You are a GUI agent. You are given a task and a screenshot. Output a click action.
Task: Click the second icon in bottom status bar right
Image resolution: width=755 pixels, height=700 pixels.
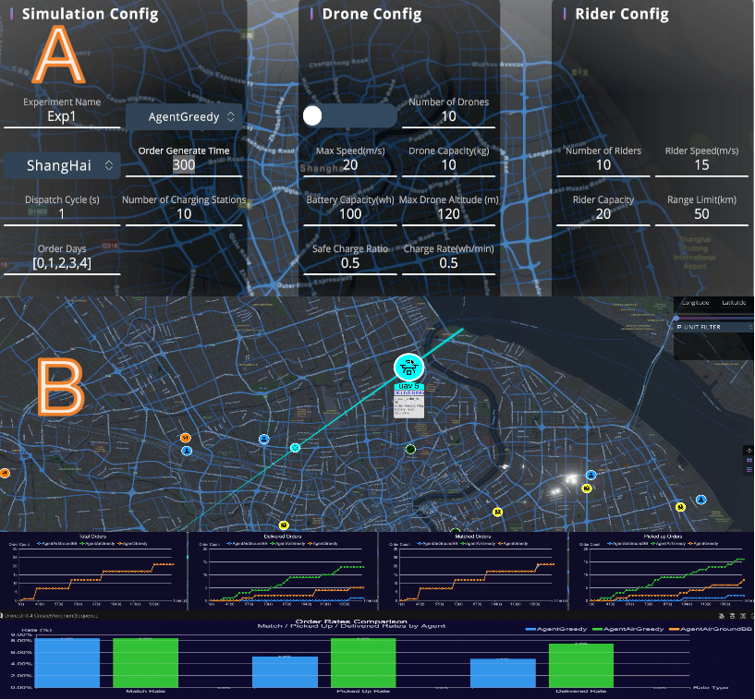733,616
